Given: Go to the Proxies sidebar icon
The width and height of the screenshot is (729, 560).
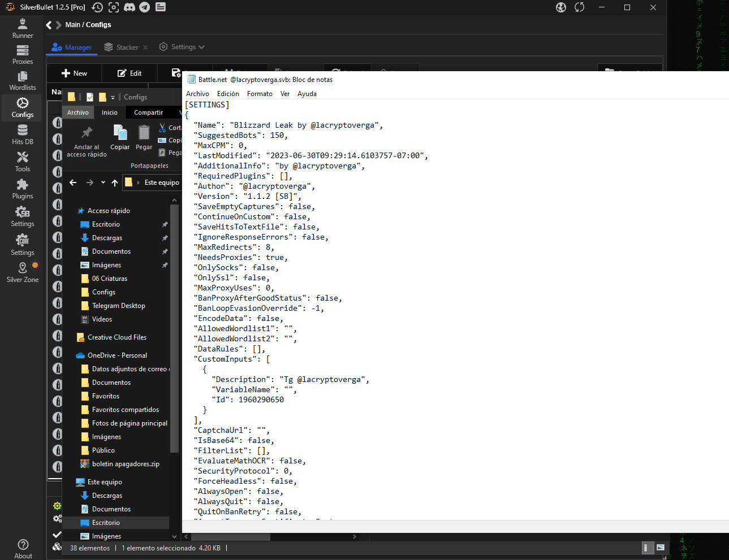Looking at the screenshot, I should point(23,54).
